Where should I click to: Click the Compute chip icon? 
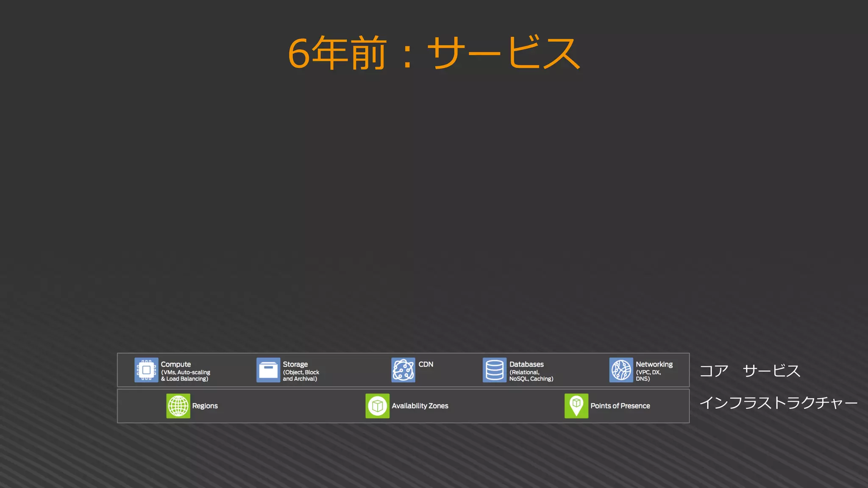click(146, 370)
